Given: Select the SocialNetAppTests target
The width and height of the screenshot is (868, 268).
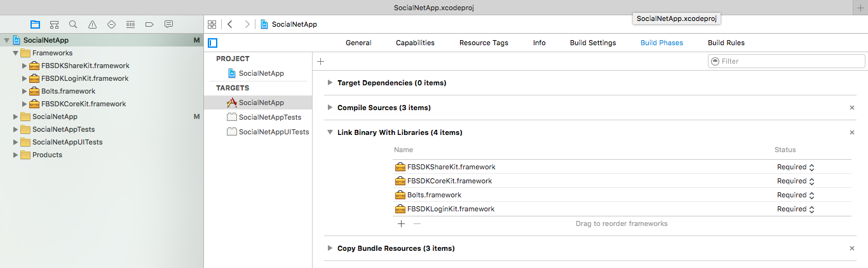Looking at the screenshot, I should click(x=269, y=117).
